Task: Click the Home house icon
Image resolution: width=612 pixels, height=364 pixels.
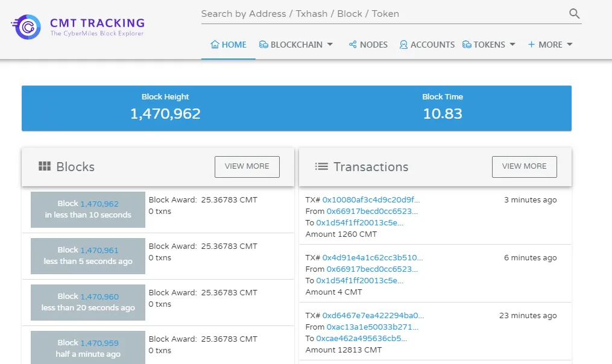Action: (215, 45)
